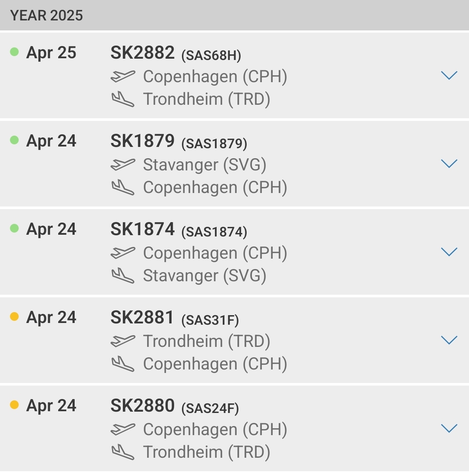Select the SK2881 flight row

[x=234, y=341]
